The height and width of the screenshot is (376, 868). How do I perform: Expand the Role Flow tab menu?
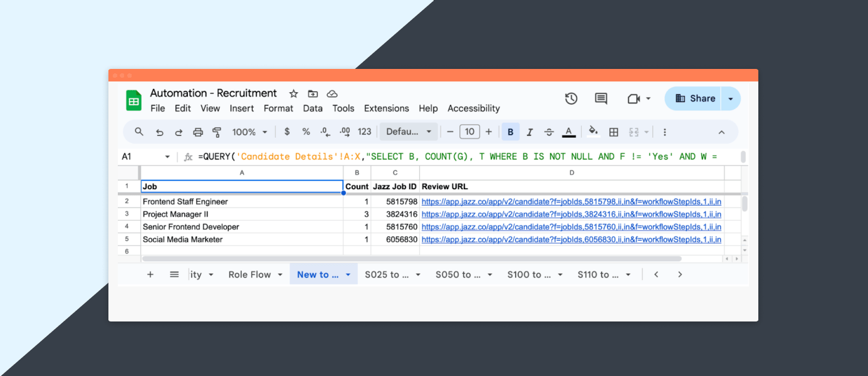(x=279, y=274)
